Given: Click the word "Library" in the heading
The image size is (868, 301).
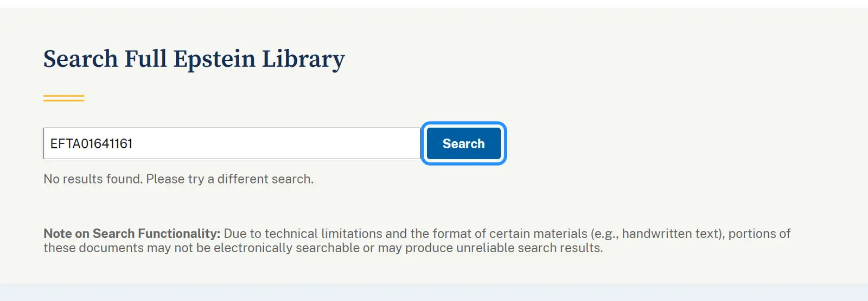Looking at the screenshot, I should (303, 59).
